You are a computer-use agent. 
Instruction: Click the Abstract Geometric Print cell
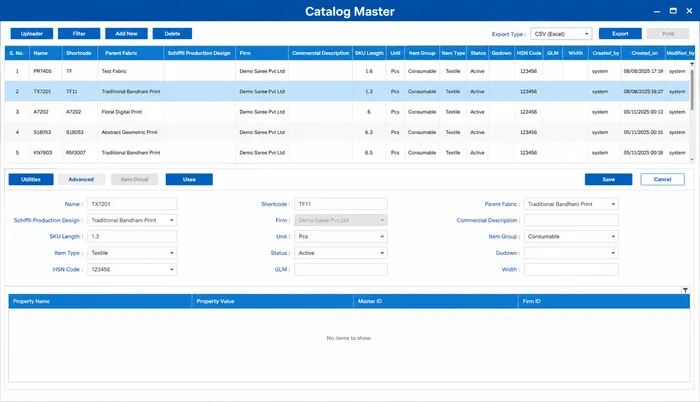[x=129, y=132]
